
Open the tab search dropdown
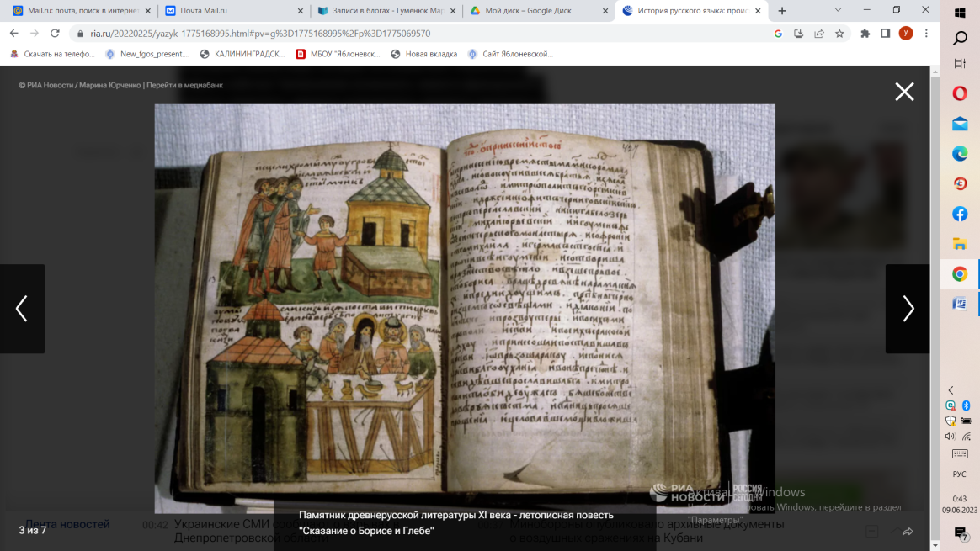[x=838, y=10]
